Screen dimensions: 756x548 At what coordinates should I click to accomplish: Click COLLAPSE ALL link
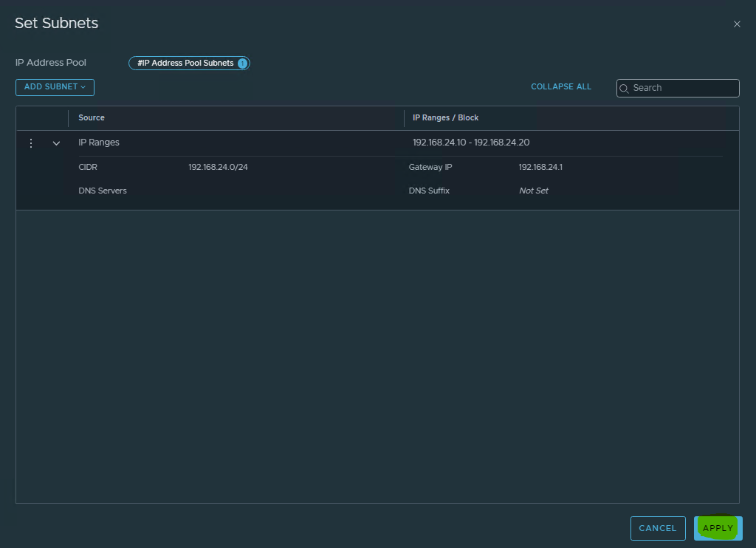561,87
